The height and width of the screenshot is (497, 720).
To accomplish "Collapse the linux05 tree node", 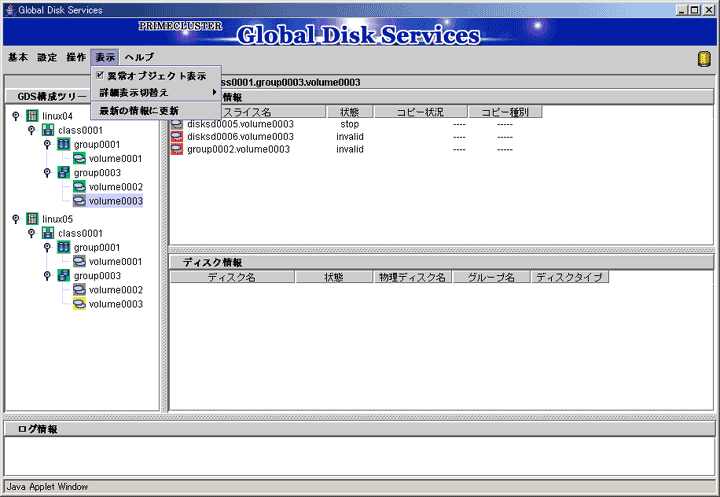I will pyautogui.click(x=16, y=218).
